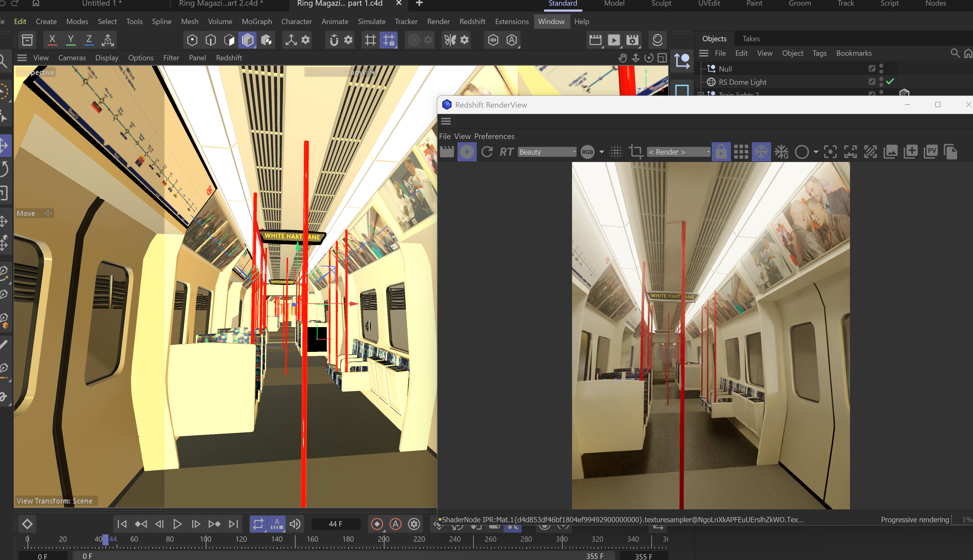The image size is (973, 560).
Task: Switch to the Takes tab
Action: coord(751,38)
